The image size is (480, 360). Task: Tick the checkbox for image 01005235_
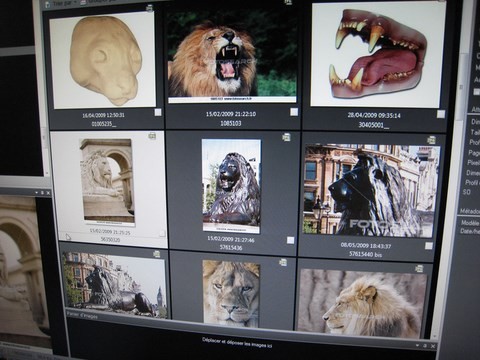(158, 112)
